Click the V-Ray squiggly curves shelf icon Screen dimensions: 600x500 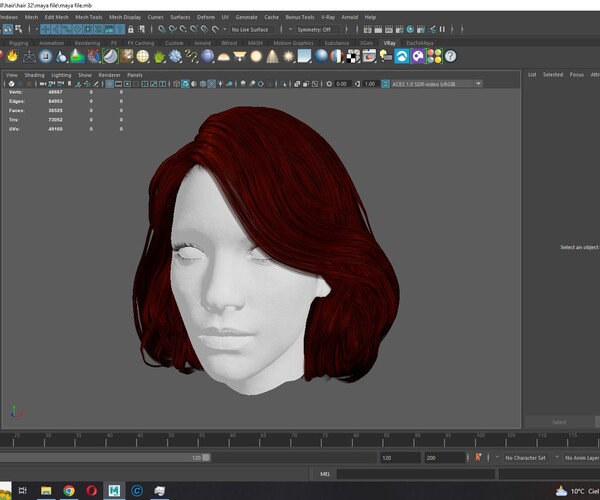(x=191, y=56)
